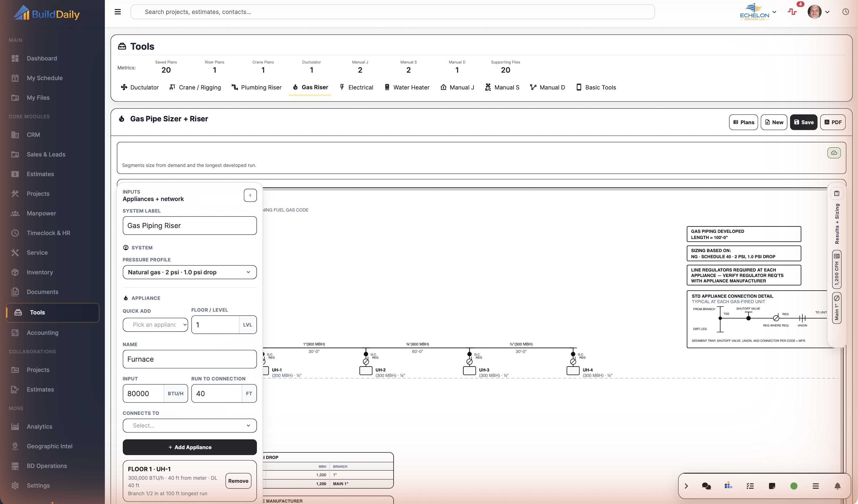Click the bell notification in bottom dock
Viewport: 858px width, 504px height.
(x=838, y=486)
